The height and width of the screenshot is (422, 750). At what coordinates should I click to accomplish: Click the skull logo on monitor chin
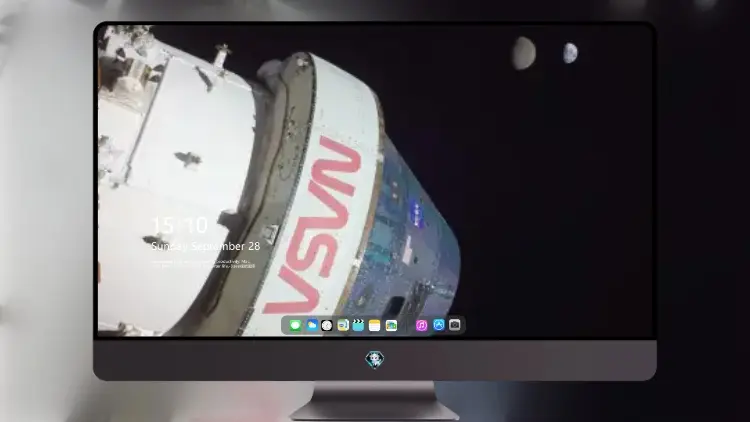375,359
